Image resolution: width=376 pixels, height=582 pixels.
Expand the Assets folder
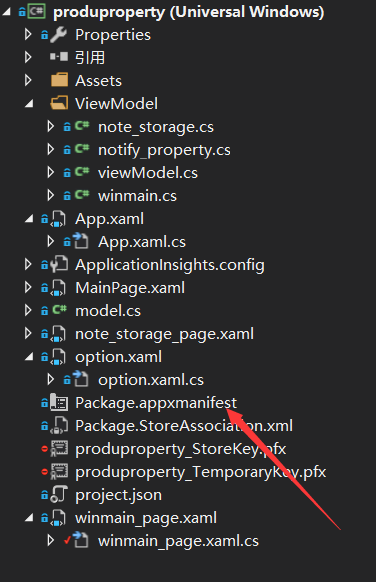point(28,81)
